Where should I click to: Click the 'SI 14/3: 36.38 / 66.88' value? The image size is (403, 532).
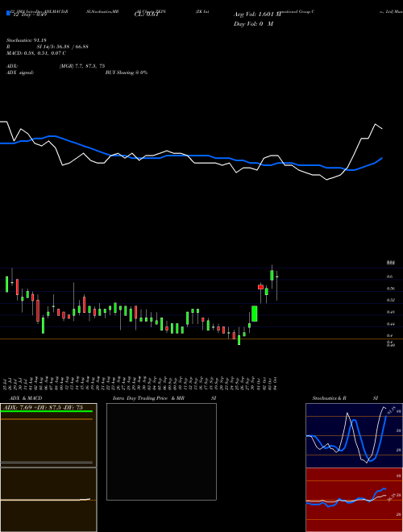pyautogui.click(x=63, y=47)
